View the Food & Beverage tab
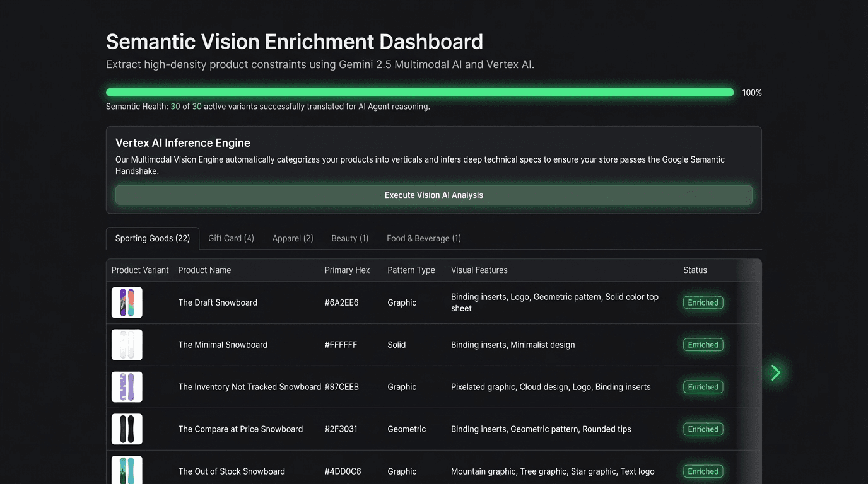The width and height of the screenshot is (868, 484). [x=423, y=238]
